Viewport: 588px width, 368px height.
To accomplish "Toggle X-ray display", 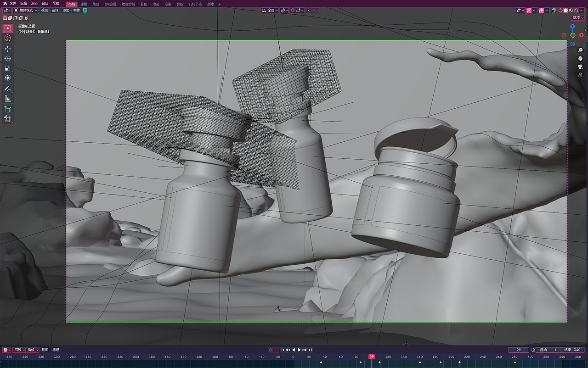I will tap(554, 10).
